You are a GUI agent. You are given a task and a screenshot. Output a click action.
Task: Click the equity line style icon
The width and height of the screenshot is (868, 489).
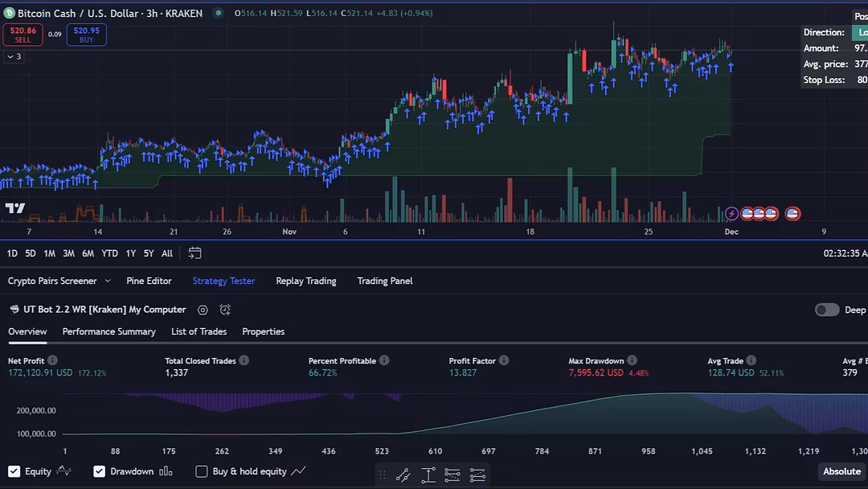63,471
